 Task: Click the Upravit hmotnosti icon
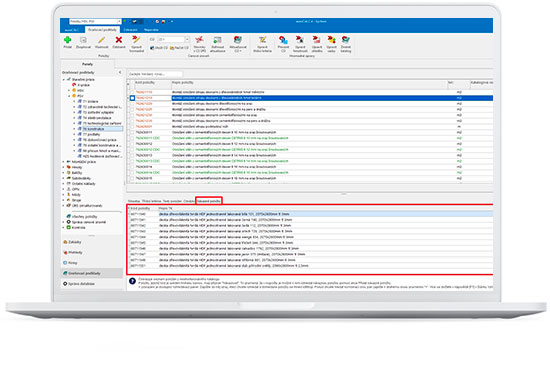[x=300, y=40]
